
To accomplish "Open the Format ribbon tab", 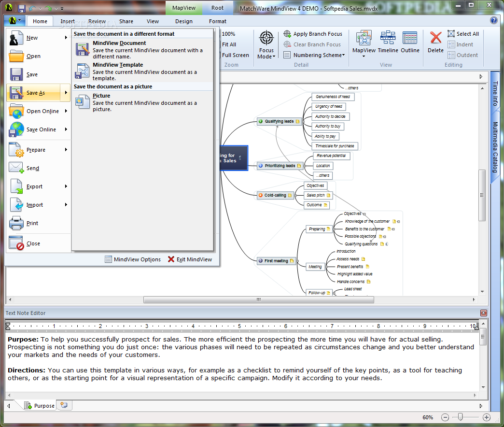I will [x=218, y=21].
